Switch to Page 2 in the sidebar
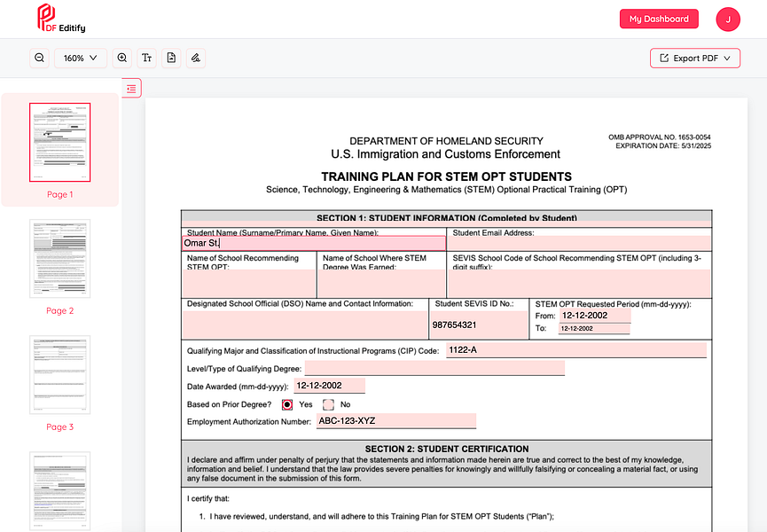Viewport: 767px width, 532px height. [x=59, y=258]
